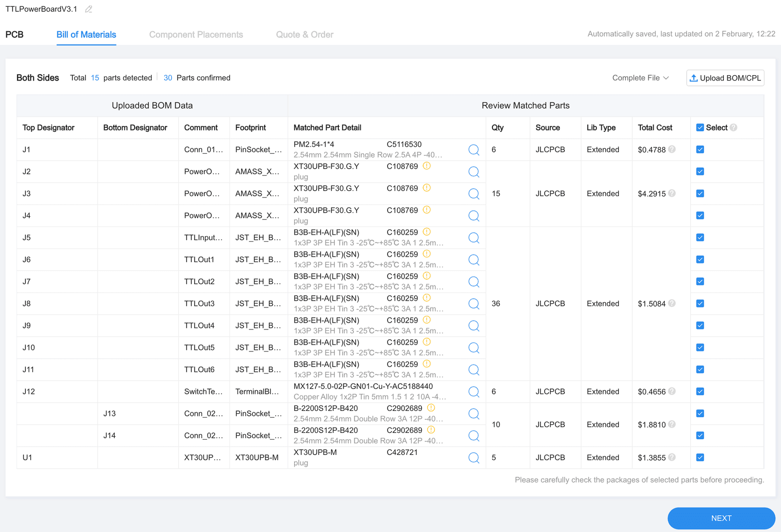
Task: Click part number C5116530
Action: pos(404,144)
